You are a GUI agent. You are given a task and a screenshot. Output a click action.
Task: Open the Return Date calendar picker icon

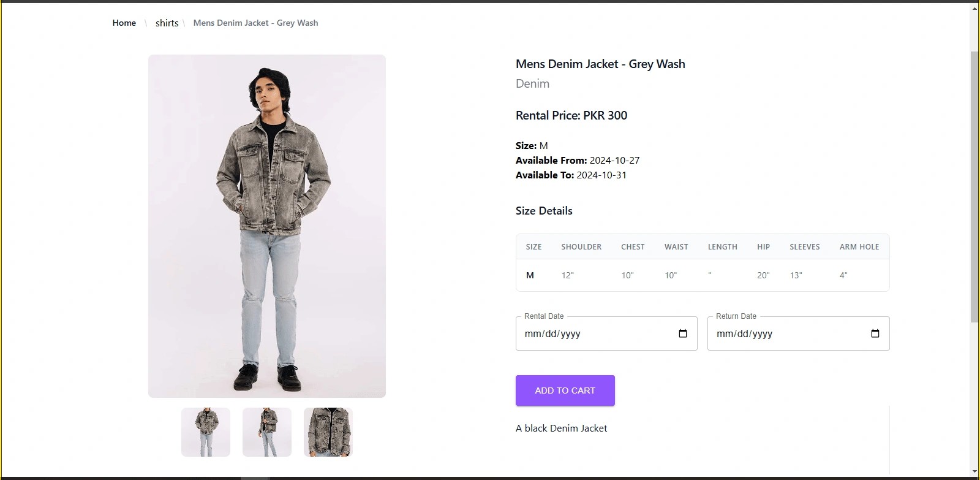point(875,333)
